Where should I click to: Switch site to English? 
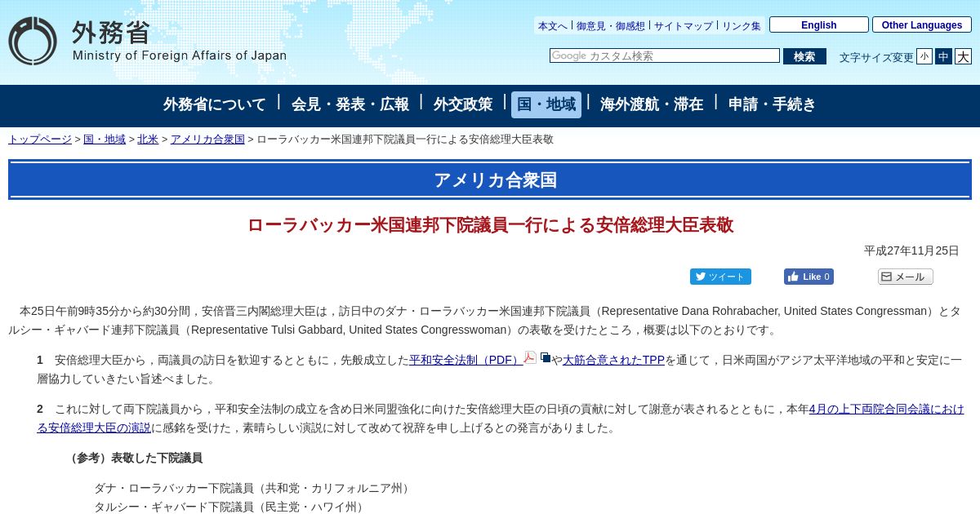pyautogui.click(x=819, y=24)
